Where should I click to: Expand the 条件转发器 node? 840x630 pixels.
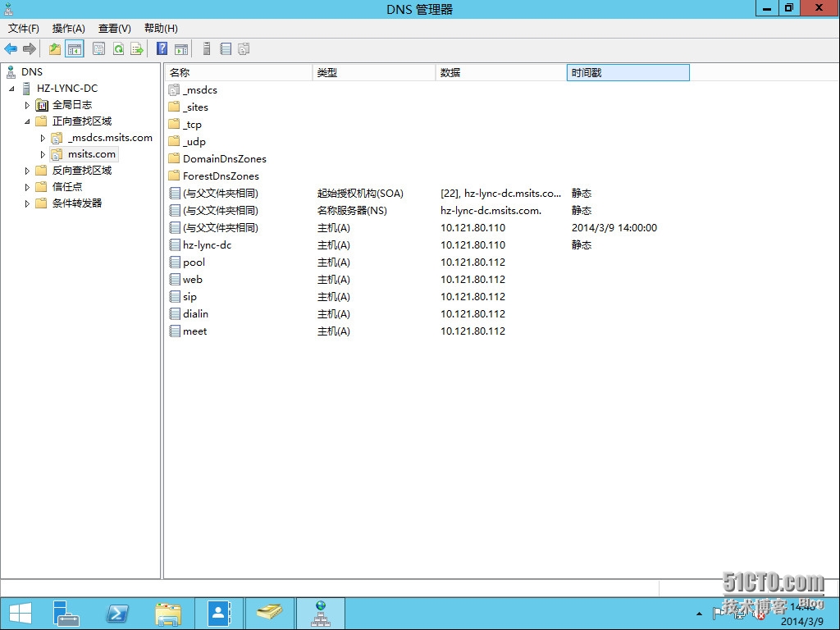click(27, 203)
